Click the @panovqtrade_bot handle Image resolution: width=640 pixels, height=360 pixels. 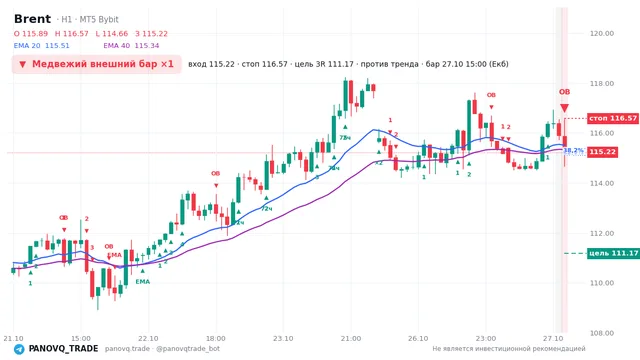188,349
